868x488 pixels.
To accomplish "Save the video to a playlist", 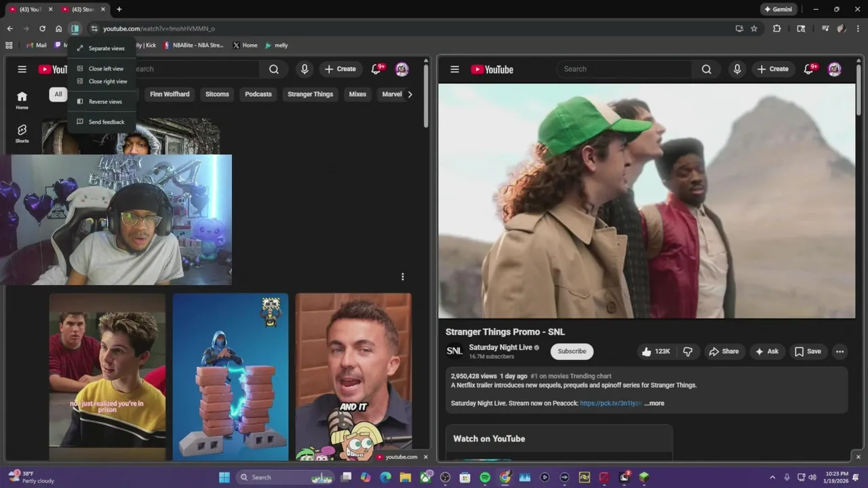I will coord(808,351).
